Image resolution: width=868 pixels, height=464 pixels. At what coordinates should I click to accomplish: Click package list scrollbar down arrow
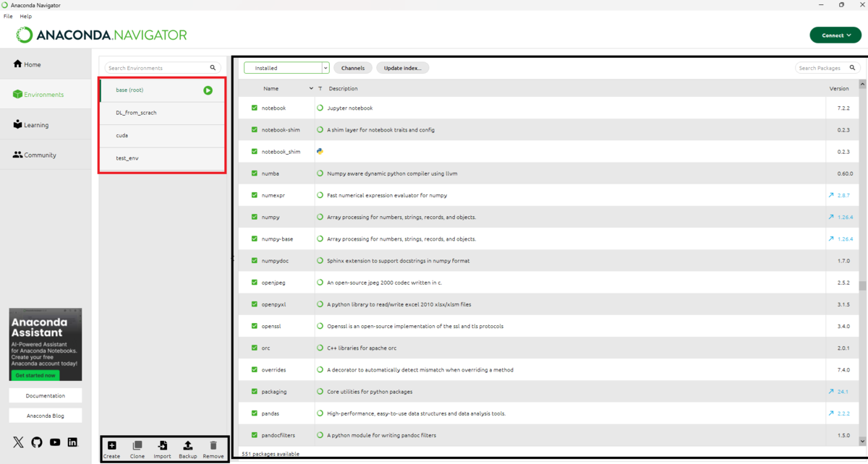tap(862, 441)
